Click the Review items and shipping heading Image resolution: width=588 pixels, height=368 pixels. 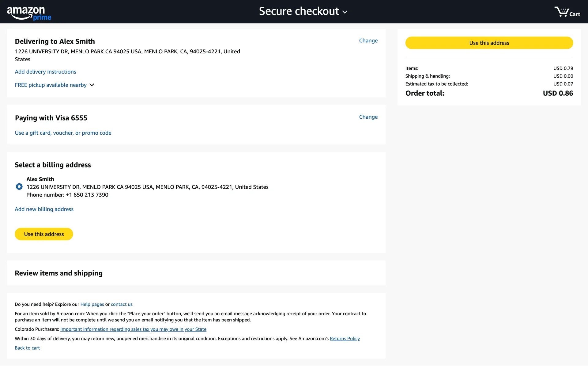(x=58, y=273)
